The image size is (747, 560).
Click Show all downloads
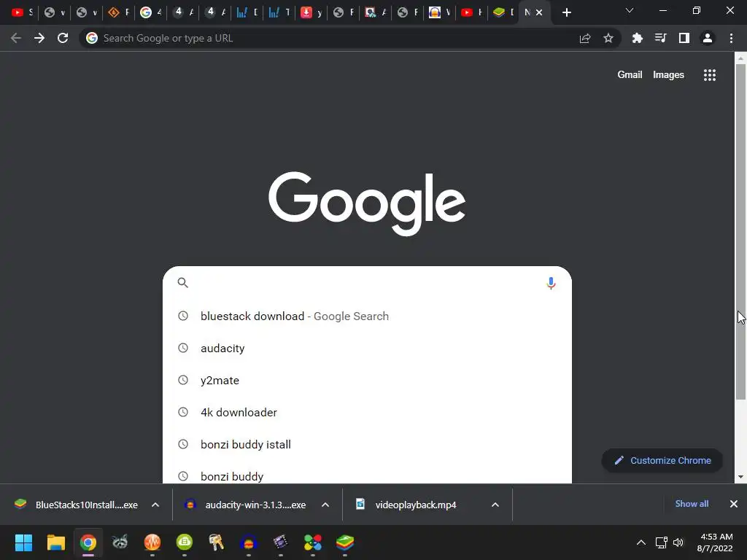pyautogui.click(x=692, y=504)
